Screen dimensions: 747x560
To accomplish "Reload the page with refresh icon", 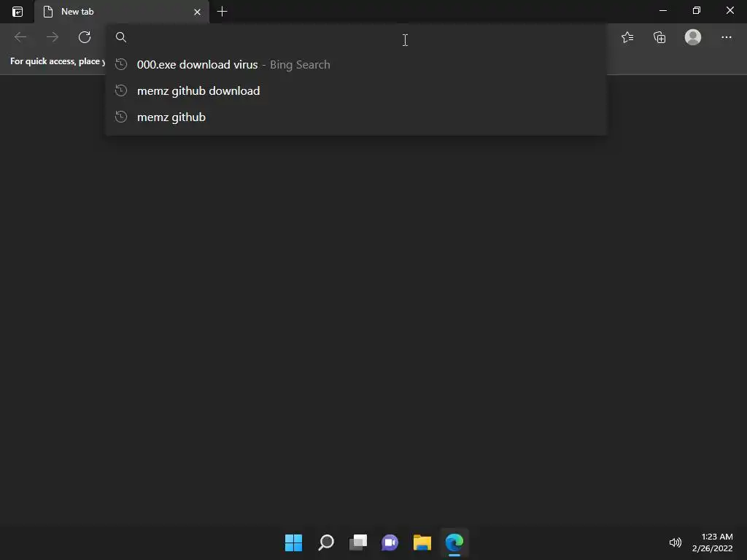I will 85,37.
